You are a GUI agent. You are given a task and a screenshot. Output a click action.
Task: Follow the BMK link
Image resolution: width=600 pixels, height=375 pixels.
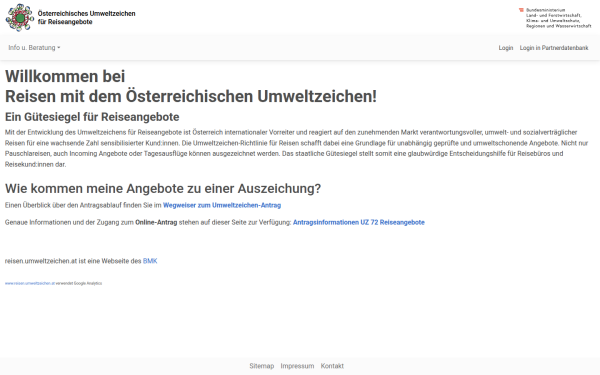(150, 261)
